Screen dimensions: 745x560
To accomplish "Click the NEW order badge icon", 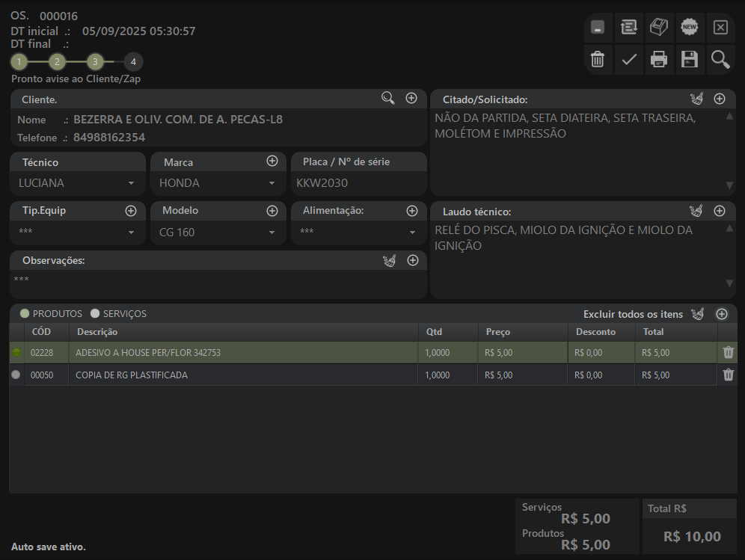I will click(x=689, y=28).
